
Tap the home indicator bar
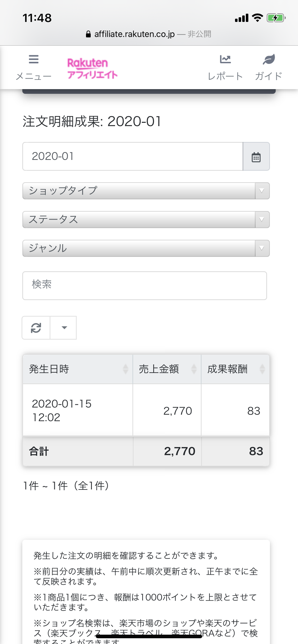tap(149, 637)
